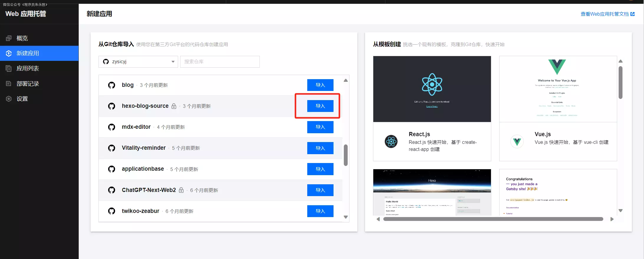Viewport: 644px width, 259px height.
Task: Click GitHub icon beside blog repository
Action: tap(111, 85)
